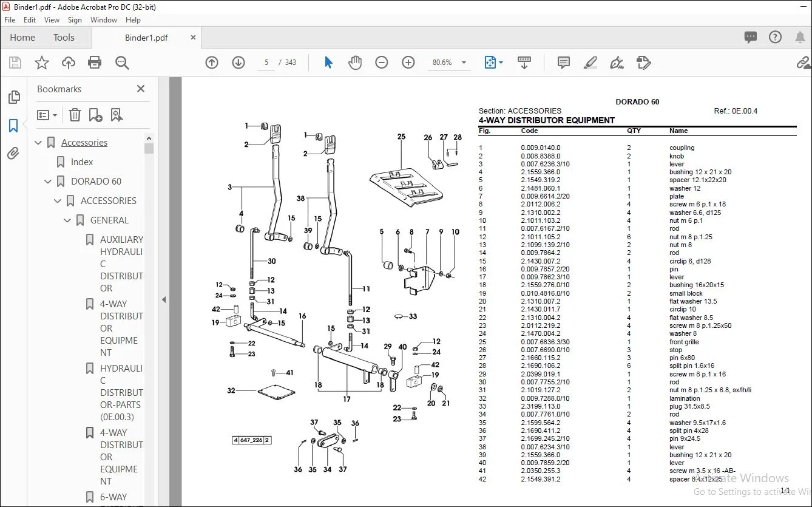This screenshot has height=507, width=812.
Task: Open the HYDRAULIC DISTRIBUTOR-PARTS (0E.00.3) bookmark
Action: (121, 393)
